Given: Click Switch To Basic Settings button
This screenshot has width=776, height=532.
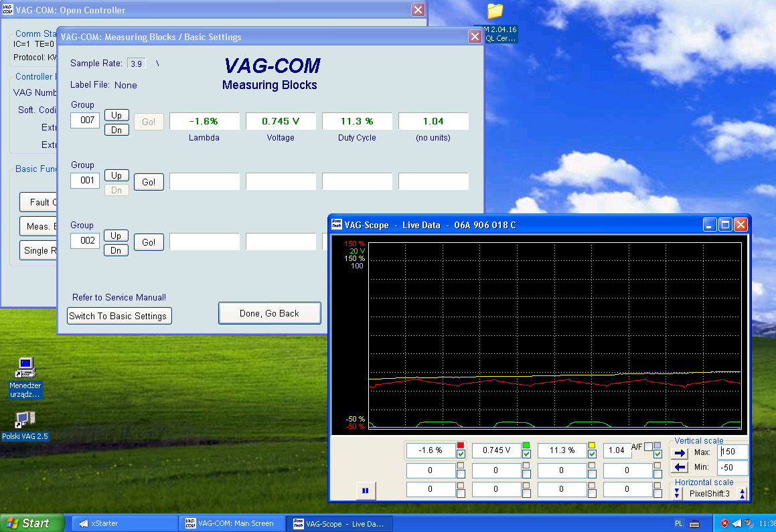Looking at the screenshot, I should pyautogui.click(x=119, y=316).
